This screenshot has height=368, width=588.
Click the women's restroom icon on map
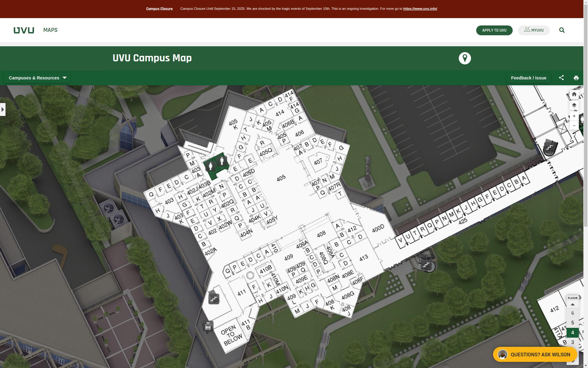coord(210,167)
